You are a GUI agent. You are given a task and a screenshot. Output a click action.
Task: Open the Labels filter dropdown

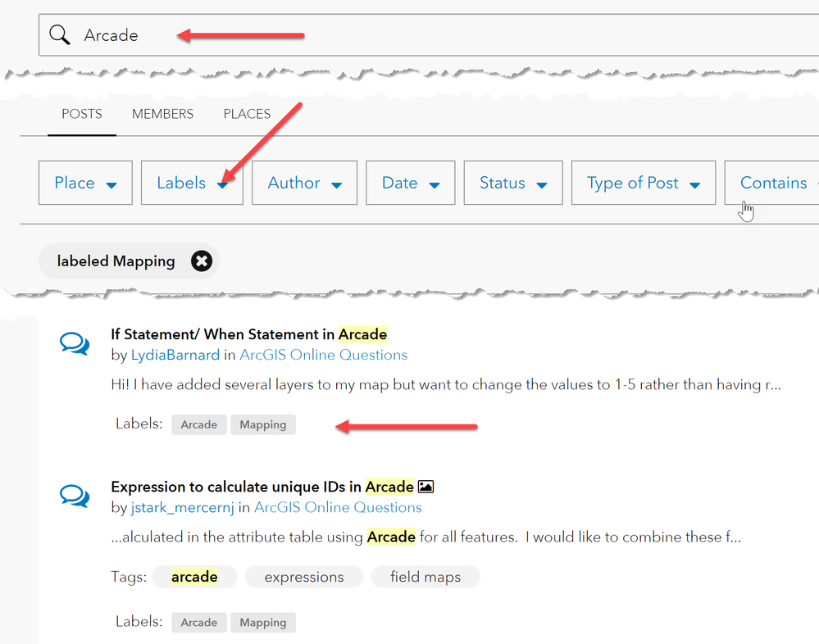tap(192, 183)
